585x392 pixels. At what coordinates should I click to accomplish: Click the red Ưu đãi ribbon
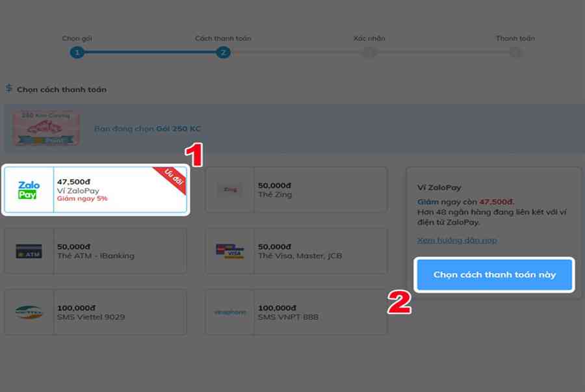tap(171, 178)
